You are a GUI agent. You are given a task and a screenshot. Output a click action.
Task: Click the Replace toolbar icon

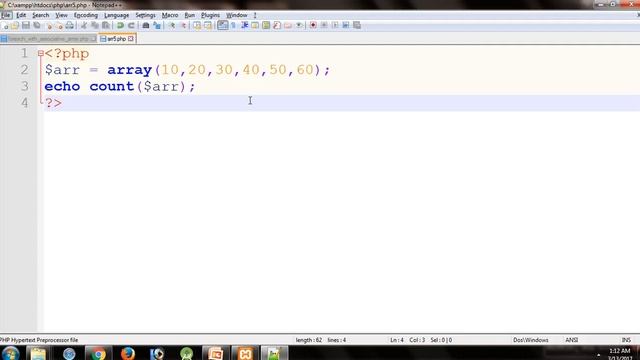point(157,25)
